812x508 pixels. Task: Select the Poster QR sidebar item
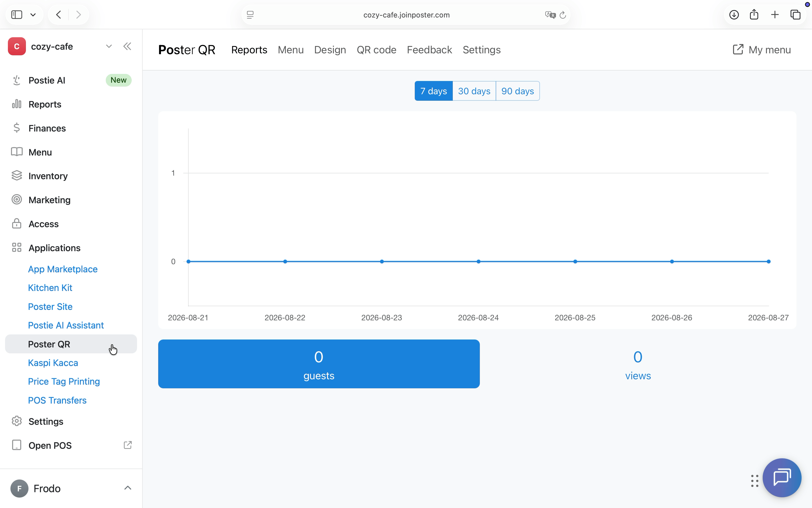(x=71, y=344)
